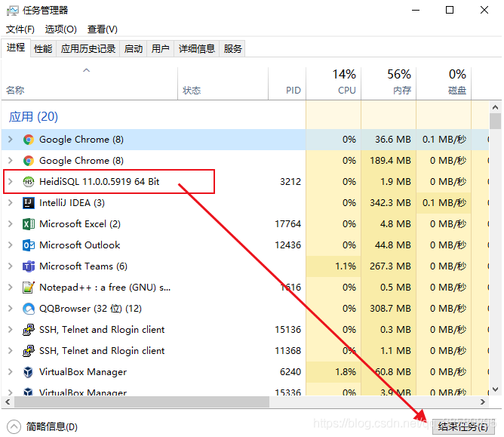Click the vertical scrollbar thumb

[x=495, y=122]
